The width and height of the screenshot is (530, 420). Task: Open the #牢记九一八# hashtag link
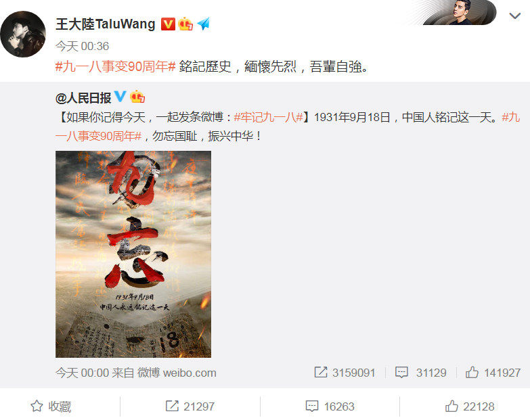click(x=268, y=117)
